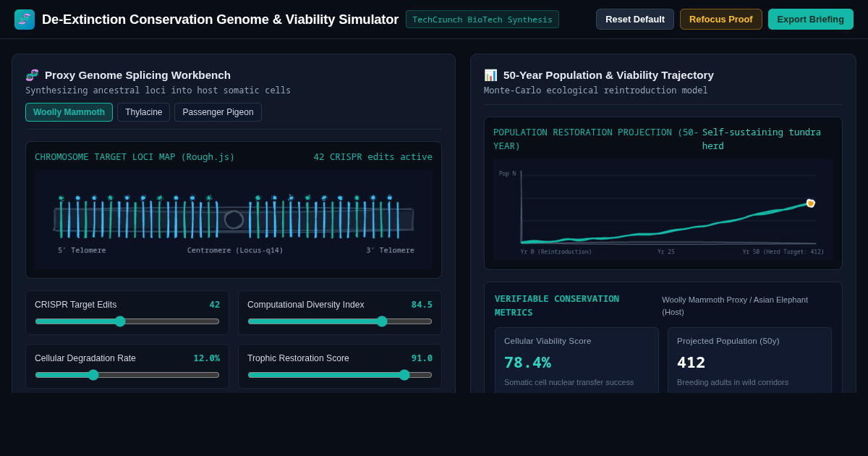The height and width of the screenshot is (456, 868).
Task: Click the 'Pop N' axis label
Action: (507, 174)
